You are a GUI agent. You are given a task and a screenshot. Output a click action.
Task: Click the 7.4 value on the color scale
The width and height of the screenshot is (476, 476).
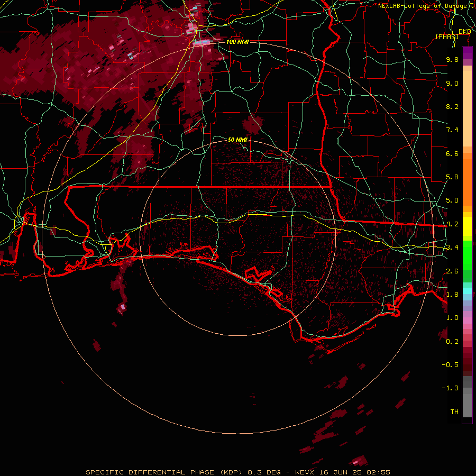click(x=452, y=130)
